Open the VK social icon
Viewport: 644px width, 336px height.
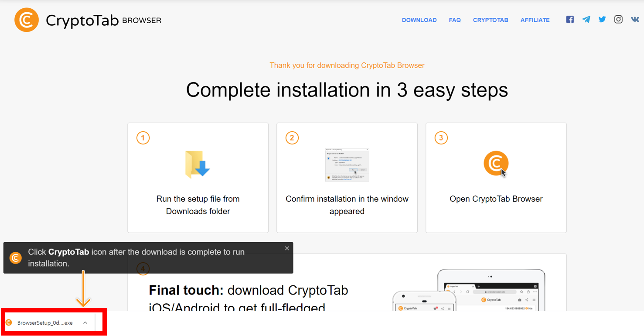635,19
